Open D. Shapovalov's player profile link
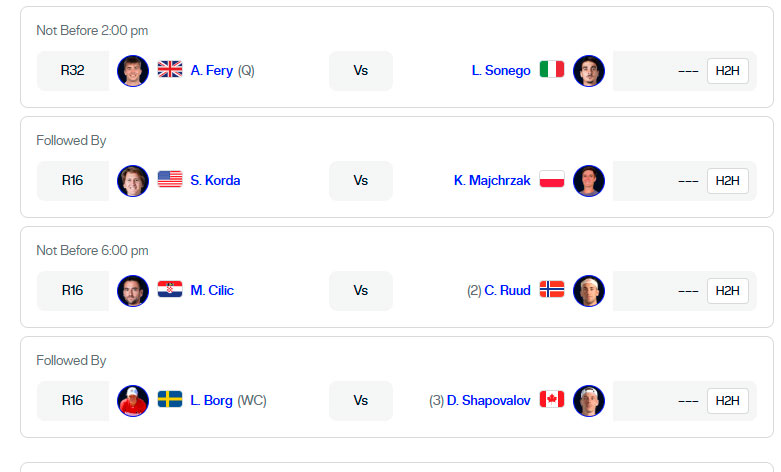This screenshot has height=472, width=781. tap(489, 400)
